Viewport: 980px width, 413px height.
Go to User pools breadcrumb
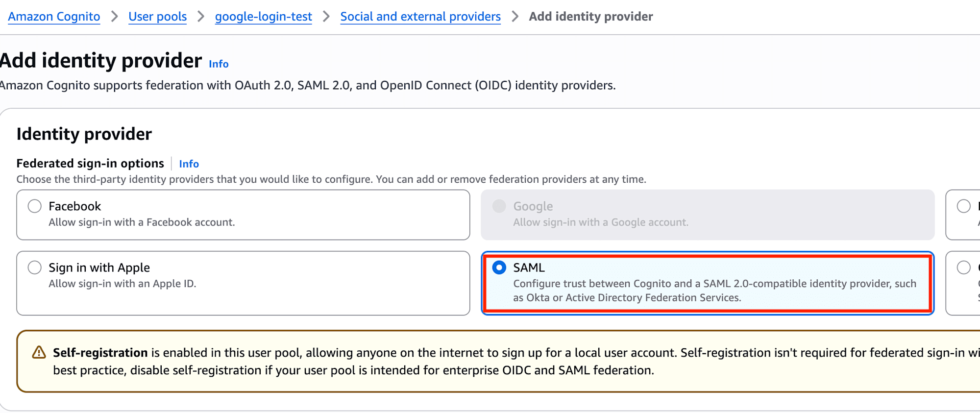[157, 17]
